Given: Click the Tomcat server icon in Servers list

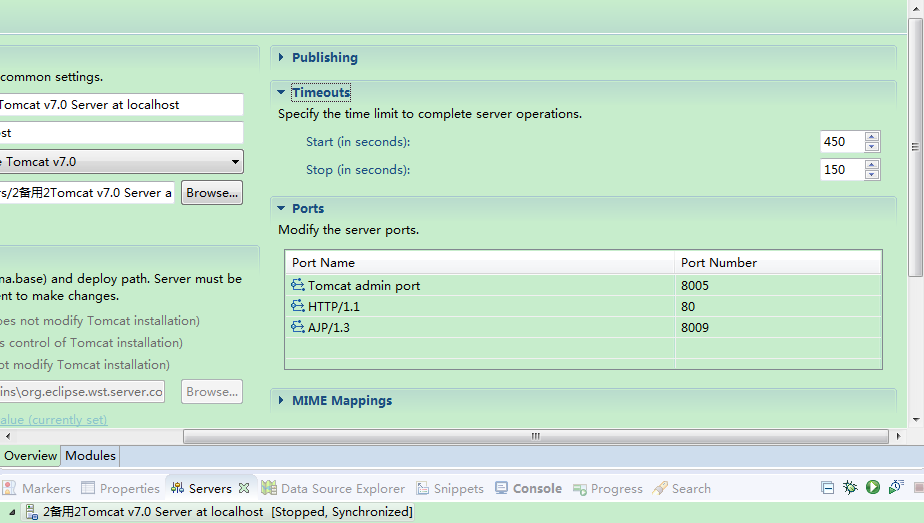Looking at the screenshot, I should pyautogui.click(x=32, y=512).
